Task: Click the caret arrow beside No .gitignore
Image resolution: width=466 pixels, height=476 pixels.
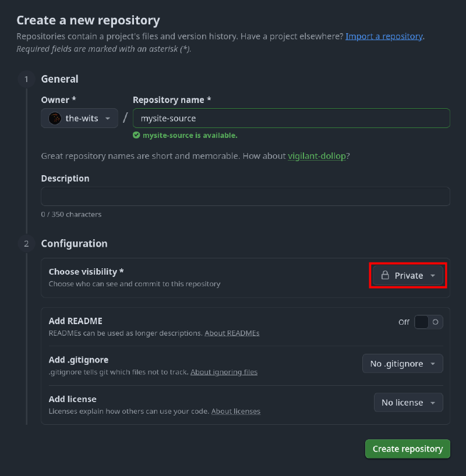Action: 433,364
